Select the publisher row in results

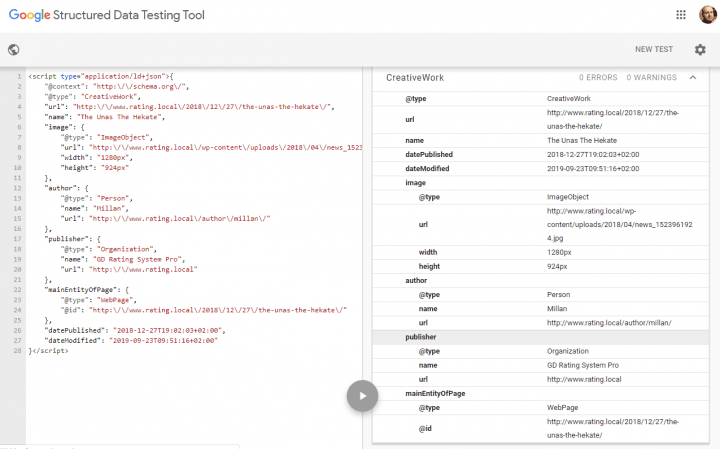[x=540, y=337]
